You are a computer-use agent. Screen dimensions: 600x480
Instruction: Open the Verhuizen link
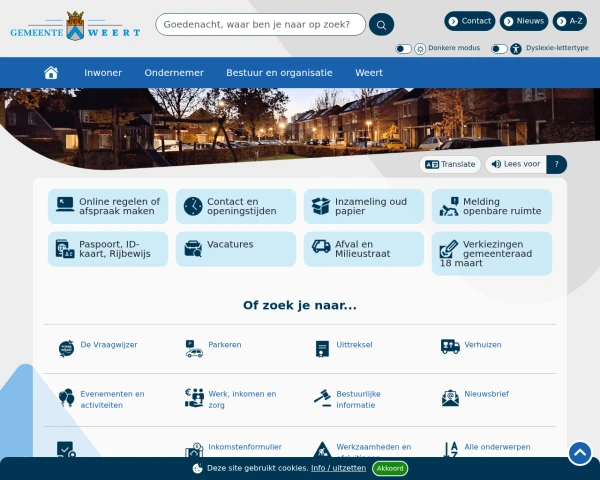point(483,344)
